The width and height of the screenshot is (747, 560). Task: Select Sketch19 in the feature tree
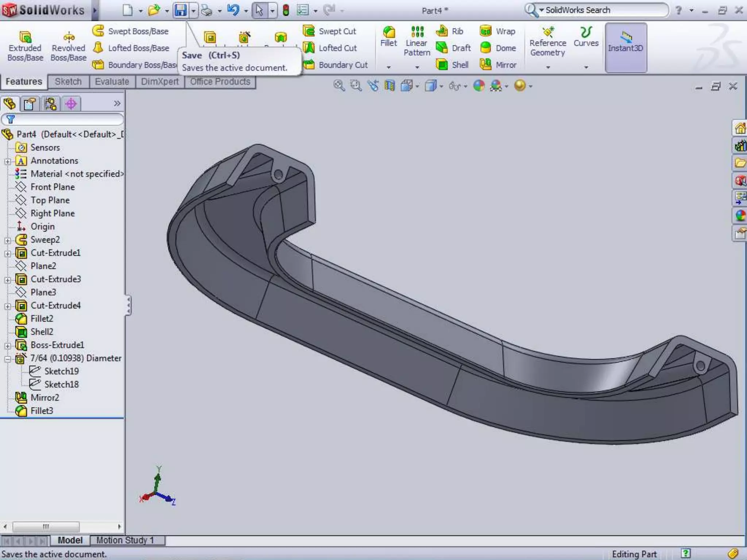click(61, 371)
